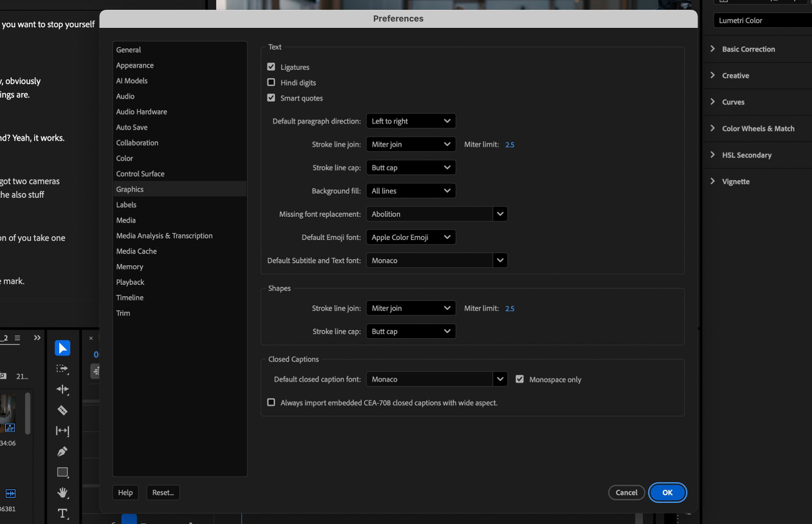Open Appearance preferences category
The width and height of the screenshot is (812, 524).
coord(180,65)
